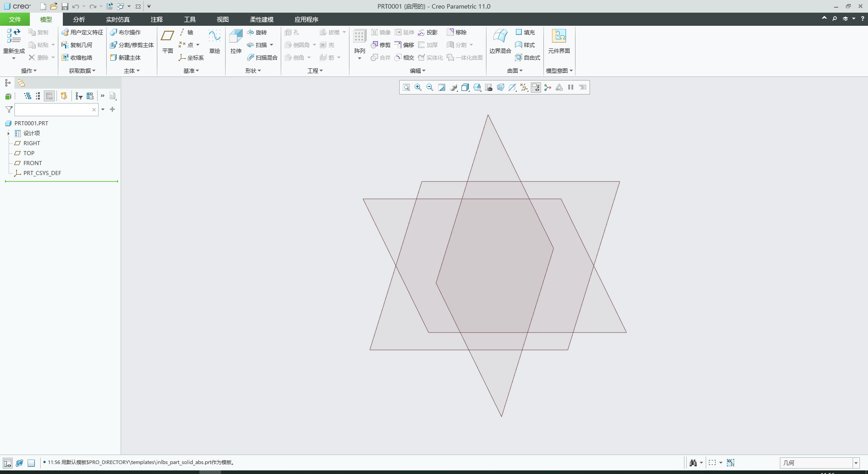
Task: Switch to the 分析 ribbon tab
Action: tap(79, 19)
